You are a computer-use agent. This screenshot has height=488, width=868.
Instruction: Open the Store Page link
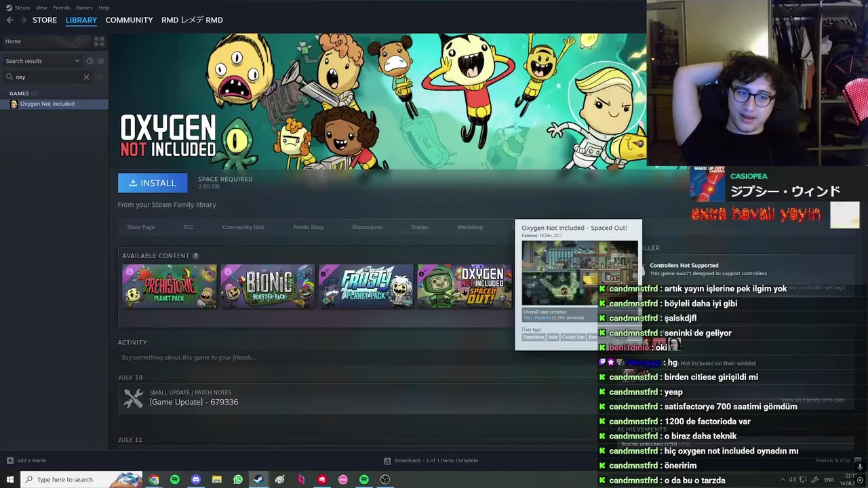(141, 227)
